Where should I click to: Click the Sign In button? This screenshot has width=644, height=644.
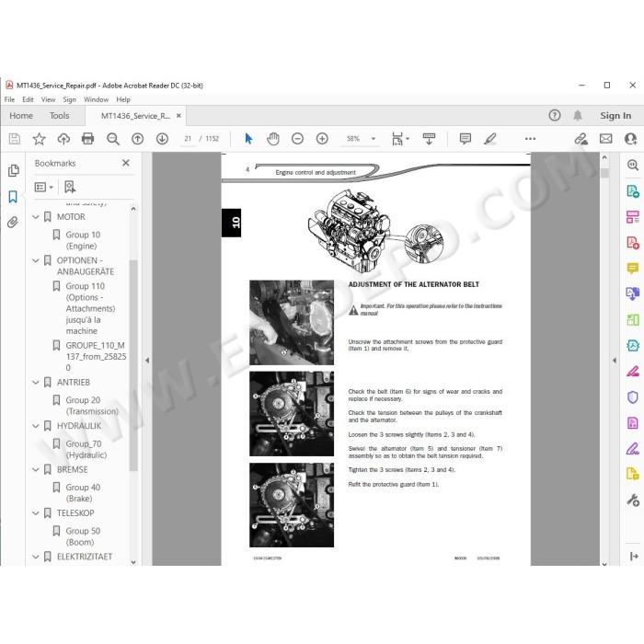pyautogui.click(x=615, y=116)
